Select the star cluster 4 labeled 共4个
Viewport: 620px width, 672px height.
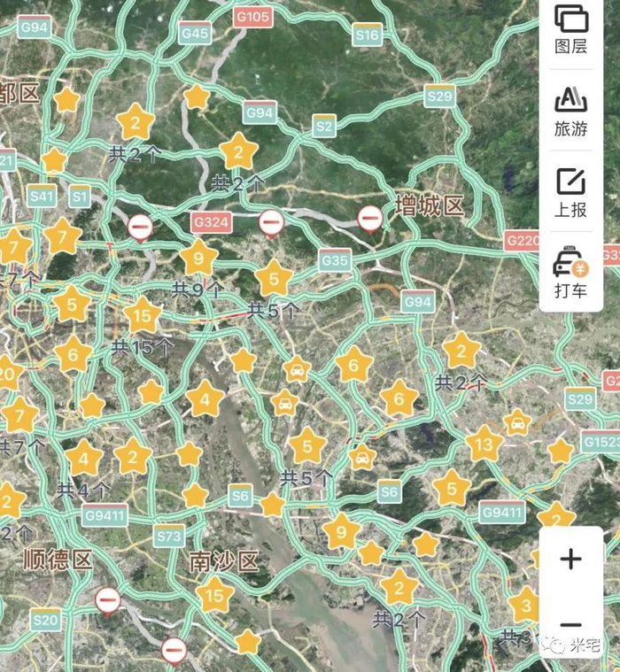[x=83, y=459]
